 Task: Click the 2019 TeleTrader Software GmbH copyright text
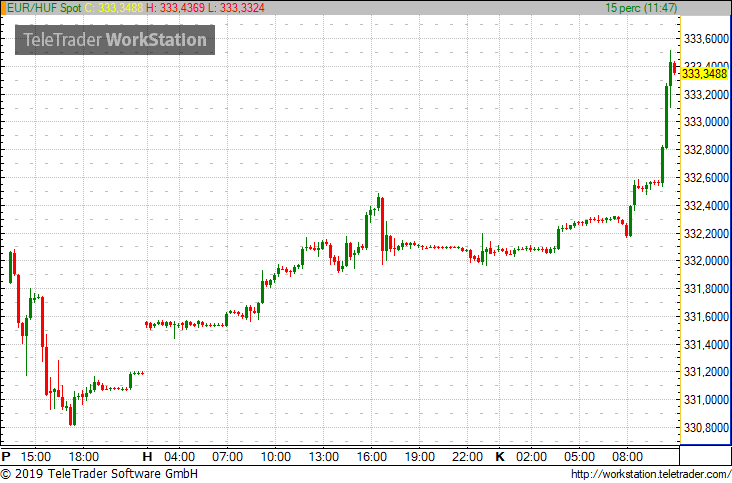tap(99, 474)
